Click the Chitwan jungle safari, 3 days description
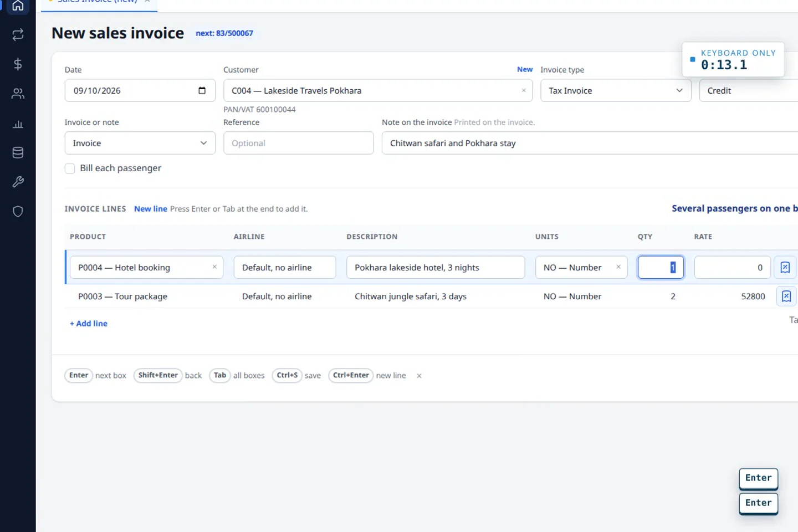 tap(411, 296)
